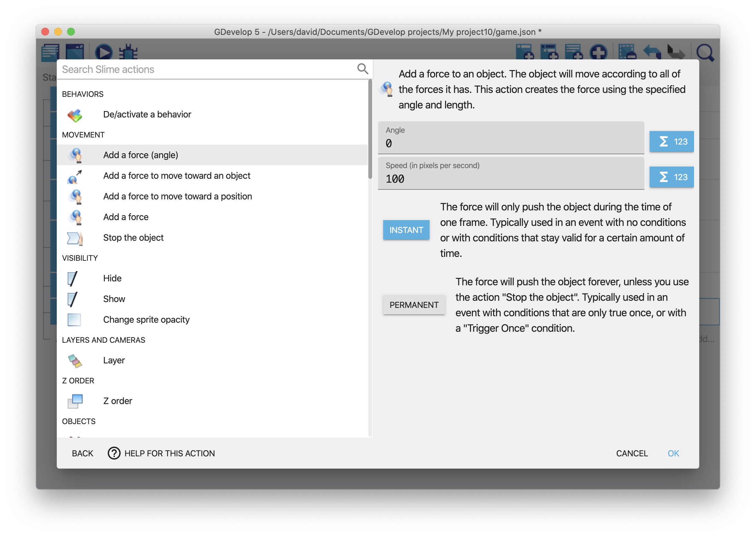The height and width of the screenshot is (537, 756).
Task: Select De/activate a behavior action icon
Action: [75, 115]
